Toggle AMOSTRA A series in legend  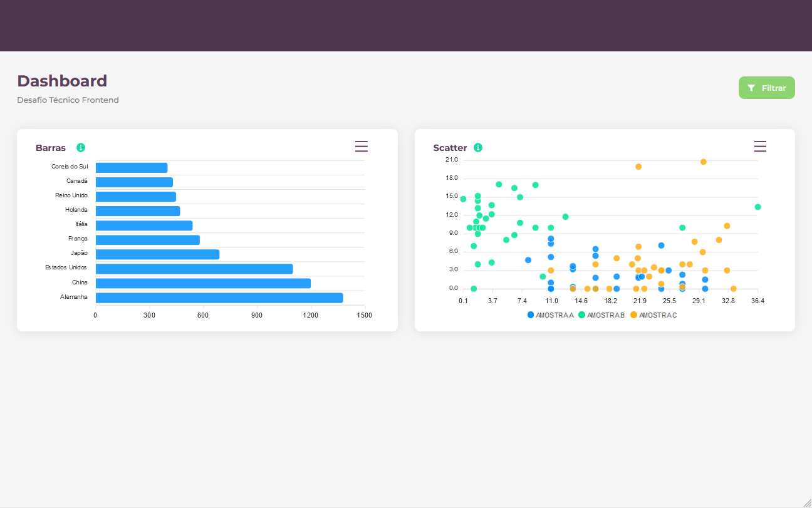[551, 315]
